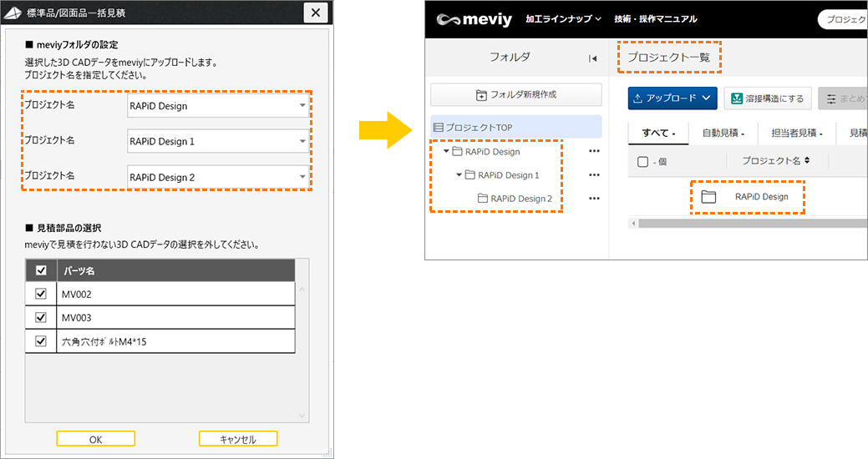The width and height of the screenshot is (868, 459).
Task: Click upload icon inside the アップロード button
Action: point(637,98)
